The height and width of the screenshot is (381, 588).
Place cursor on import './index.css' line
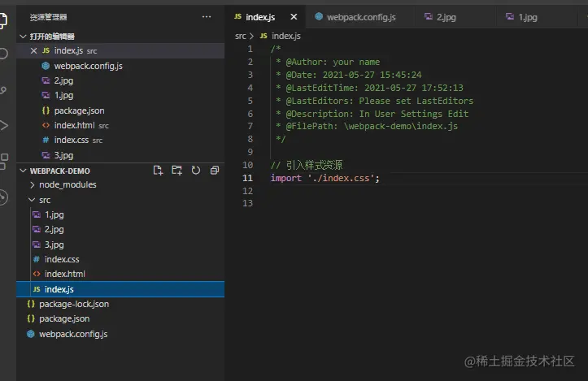325,178
